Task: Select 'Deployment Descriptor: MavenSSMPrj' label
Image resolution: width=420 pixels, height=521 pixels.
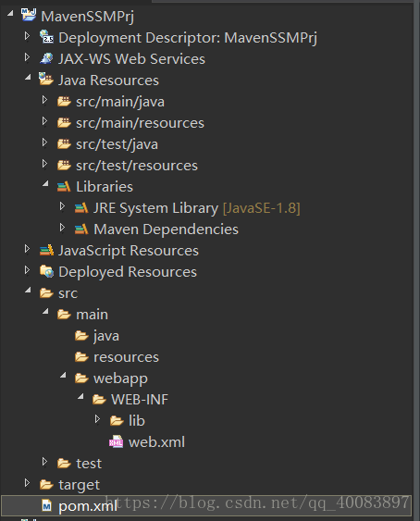Action: point(188,38)
